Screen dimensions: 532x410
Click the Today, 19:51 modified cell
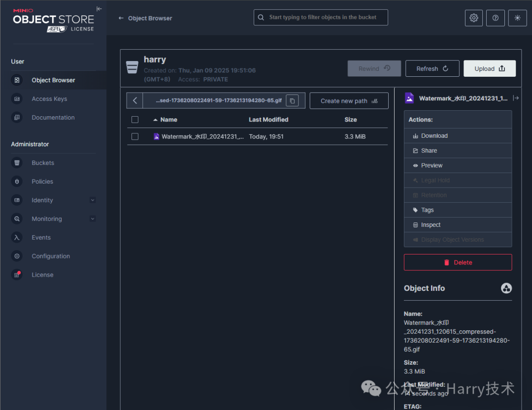266,136
